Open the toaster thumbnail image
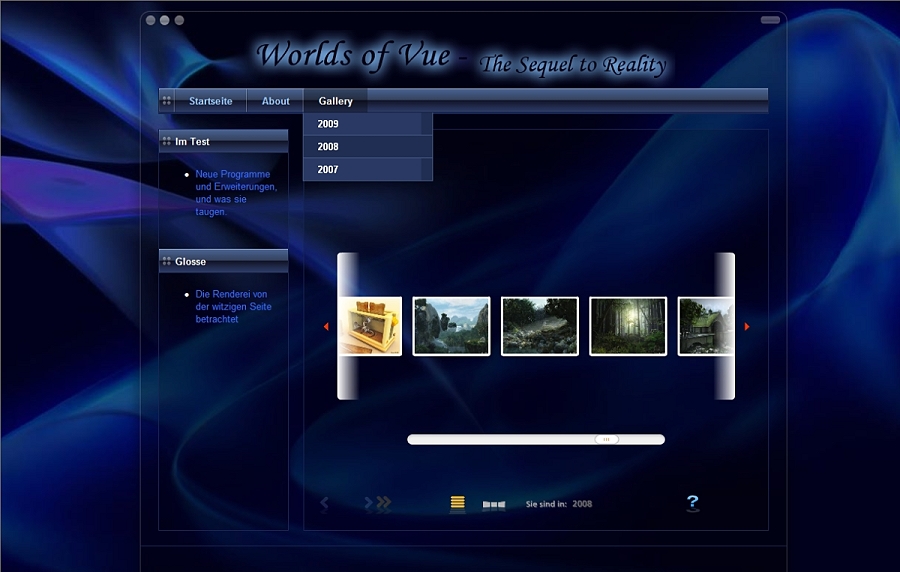 370,326
